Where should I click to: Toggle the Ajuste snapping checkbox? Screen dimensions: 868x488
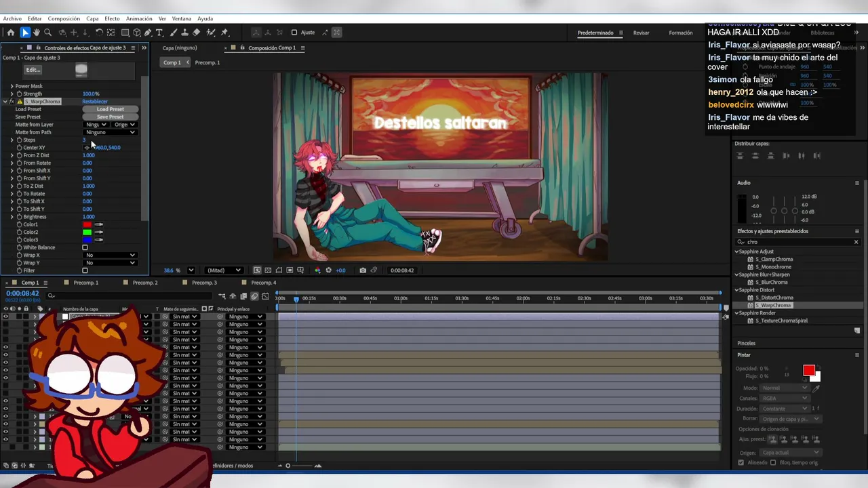[x=294, y=33]
